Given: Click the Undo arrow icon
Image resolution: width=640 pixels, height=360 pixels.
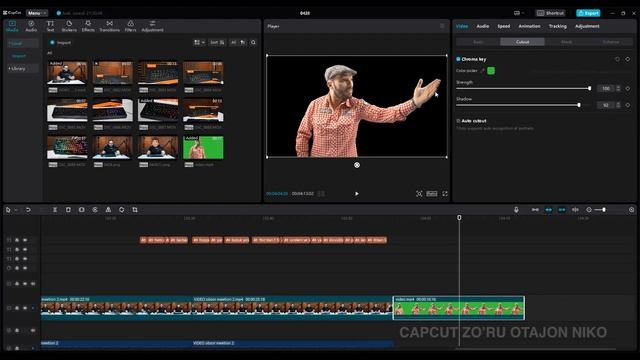Looking at the screenshot, I should 28,210.
